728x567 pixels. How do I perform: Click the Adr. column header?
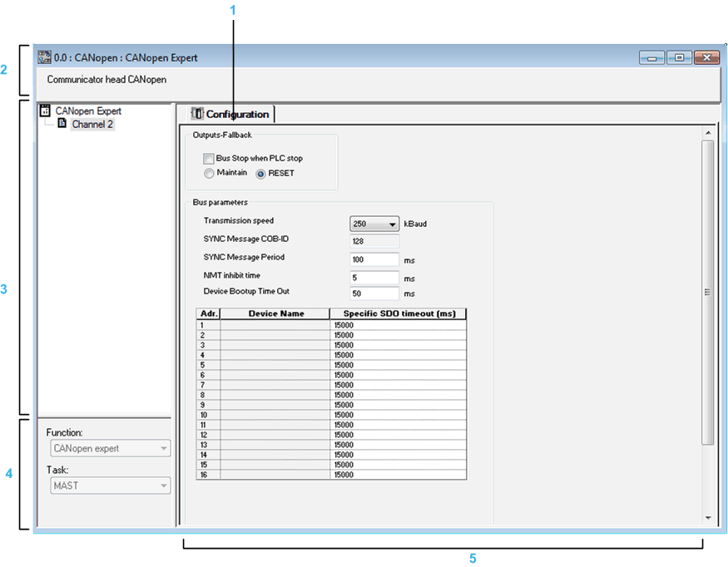pyautogui.click(x=209, y=313)
